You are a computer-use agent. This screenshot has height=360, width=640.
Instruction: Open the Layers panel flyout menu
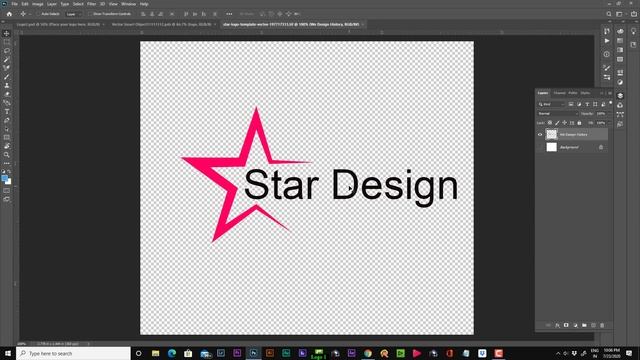[610, 93]
